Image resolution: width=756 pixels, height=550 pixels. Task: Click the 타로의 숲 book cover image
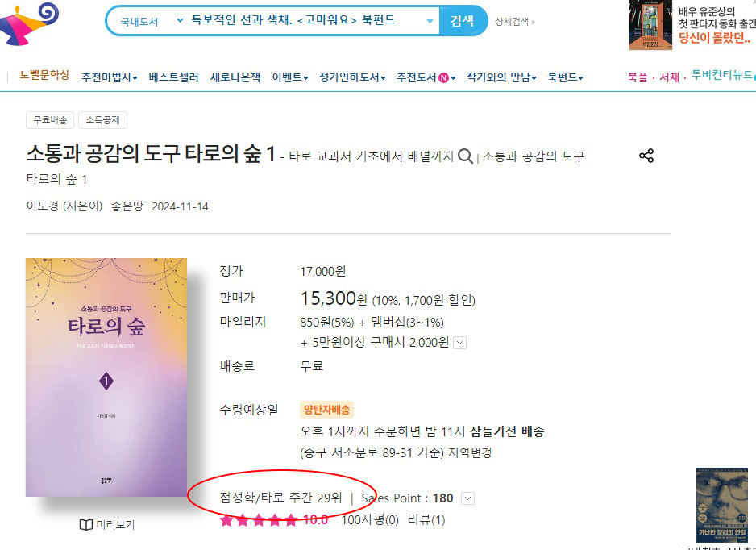[106, 377]
